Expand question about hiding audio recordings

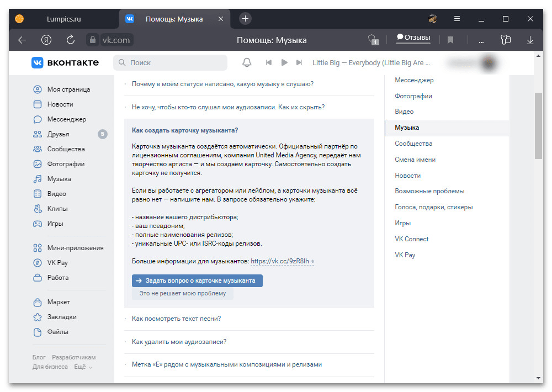point(228,107)
